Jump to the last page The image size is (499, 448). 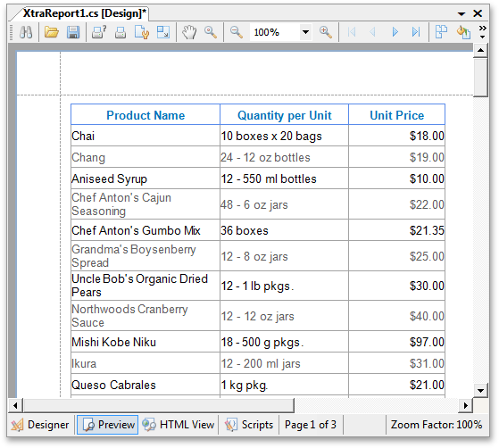[x=416, y=32]
